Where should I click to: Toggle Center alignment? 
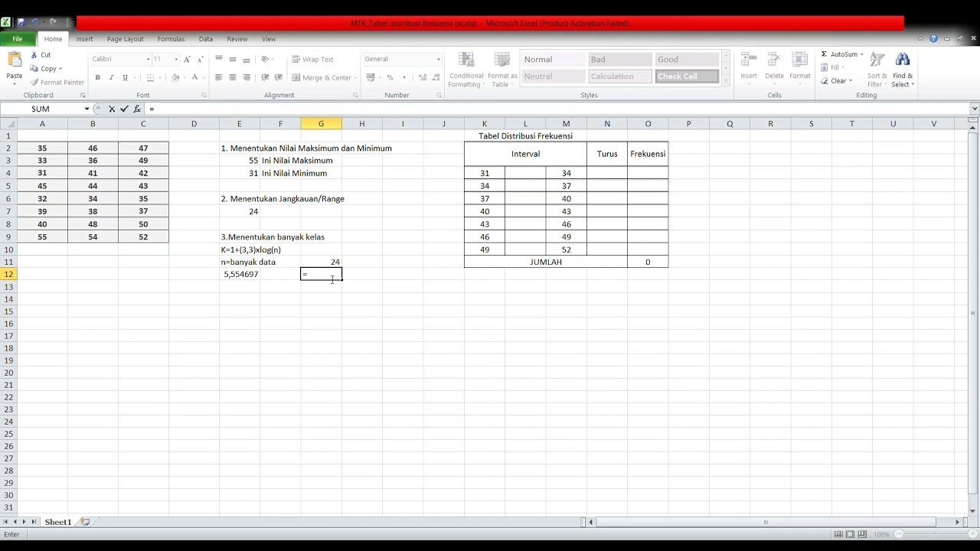click(233, 77)
